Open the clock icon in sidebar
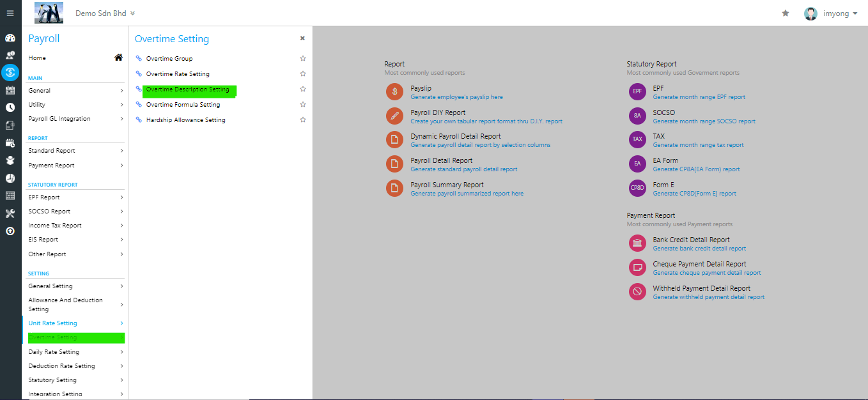 10,107
